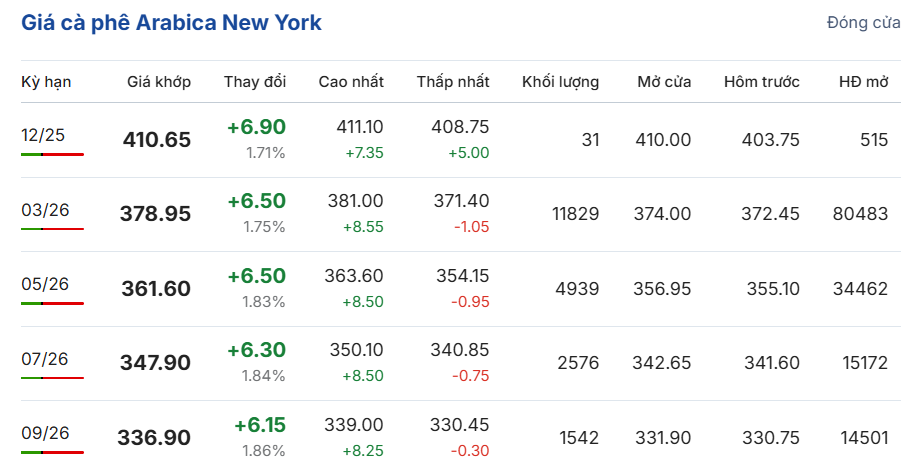
Task: Select the "HĐ mở" column header
Action: pyautogui.click(x=863, y=82)
